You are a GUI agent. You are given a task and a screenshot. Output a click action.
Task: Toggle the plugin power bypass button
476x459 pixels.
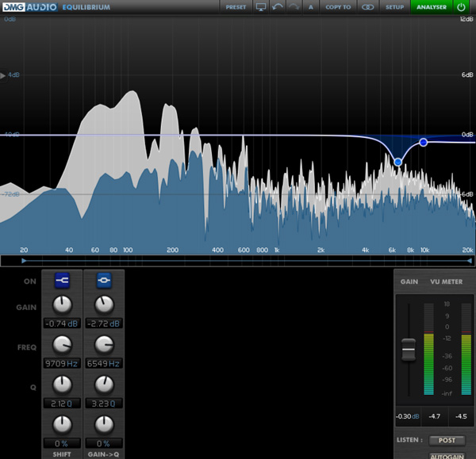461,7
